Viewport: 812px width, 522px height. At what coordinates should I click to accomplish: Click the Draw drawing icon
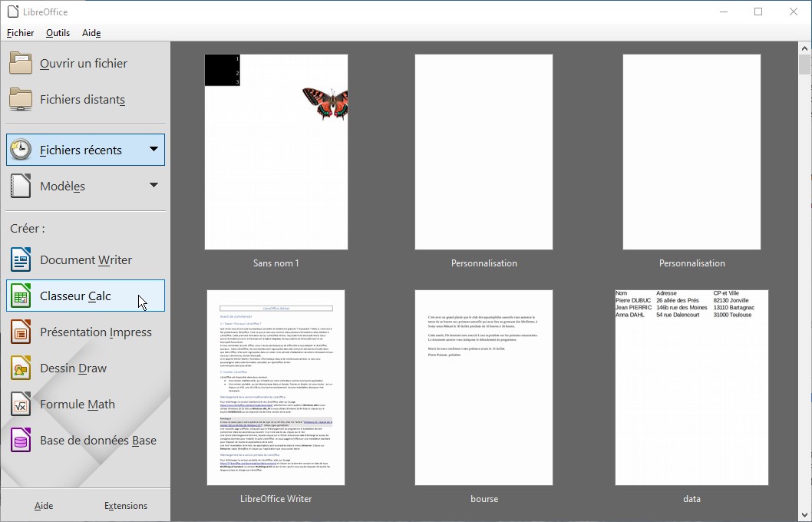(21, 368)
